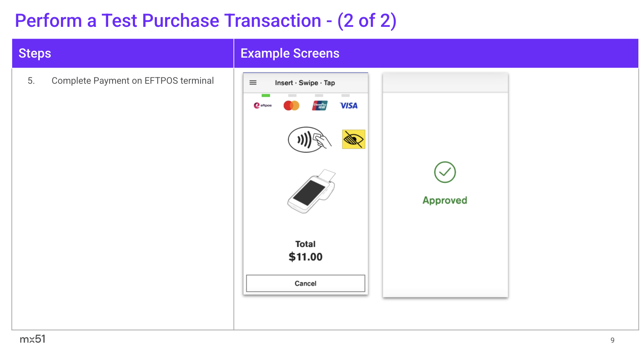644x355 pixels.
Task: Click the Mastercard logo
Action: tap(291, 106)
